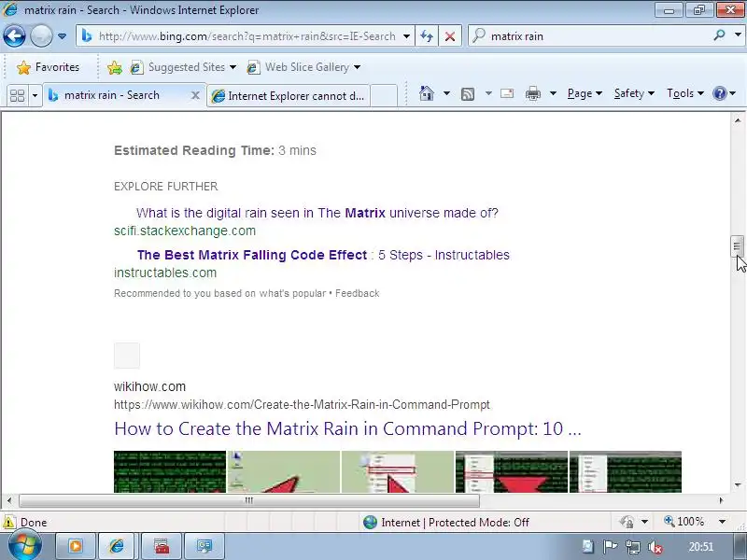Click the 20:51 taskbar clock
The height and width of the screenshot is (560, 747).
point(701,547)
